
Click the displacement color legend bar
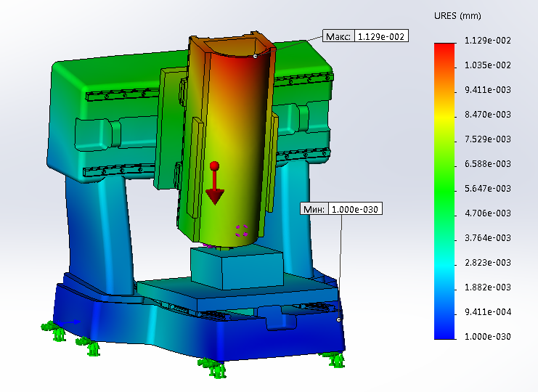point(444,191)
